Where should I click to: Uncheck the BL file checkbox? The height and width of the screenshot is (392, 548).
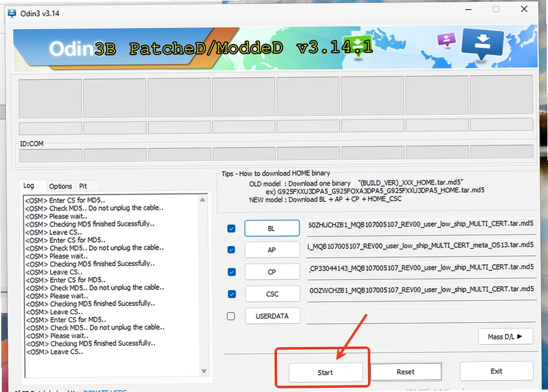pyautogui.click(x=231, y=229)
